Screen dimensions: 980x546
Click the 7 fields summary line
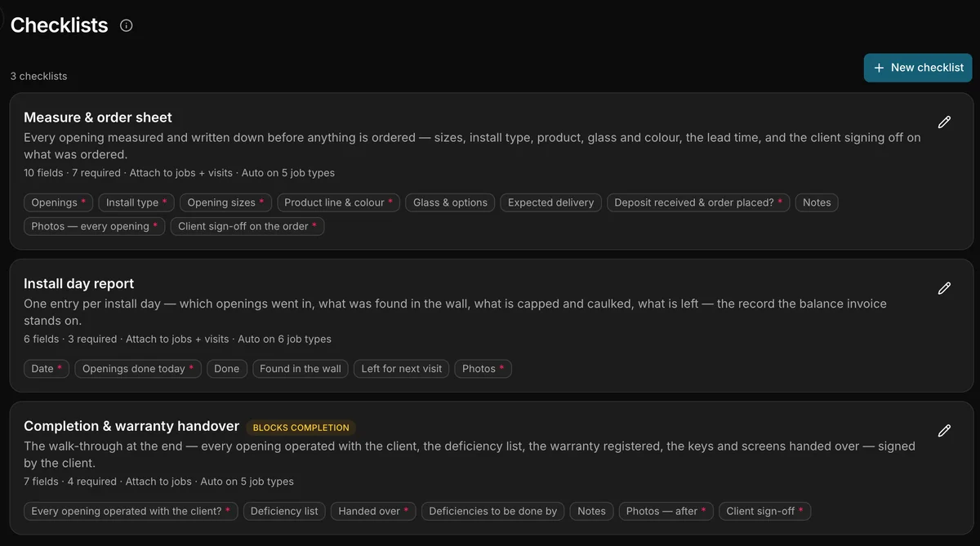[158, 482]
